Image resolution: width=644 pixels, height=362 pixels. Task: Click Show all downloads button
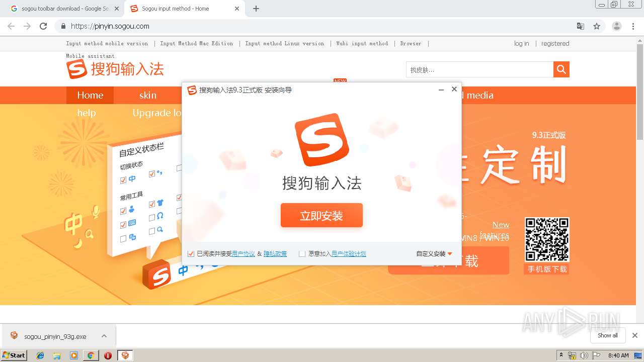(608, 335)
